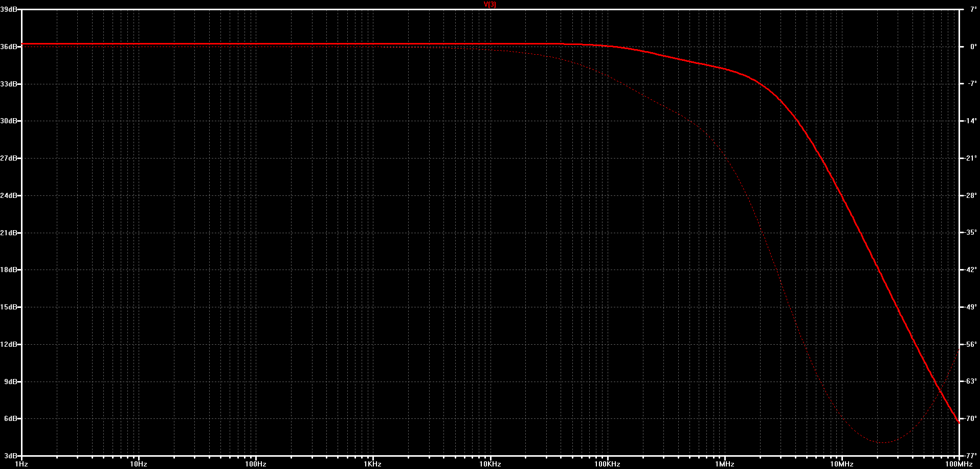Click the 18dB magnitude axis label

[9, 270]
